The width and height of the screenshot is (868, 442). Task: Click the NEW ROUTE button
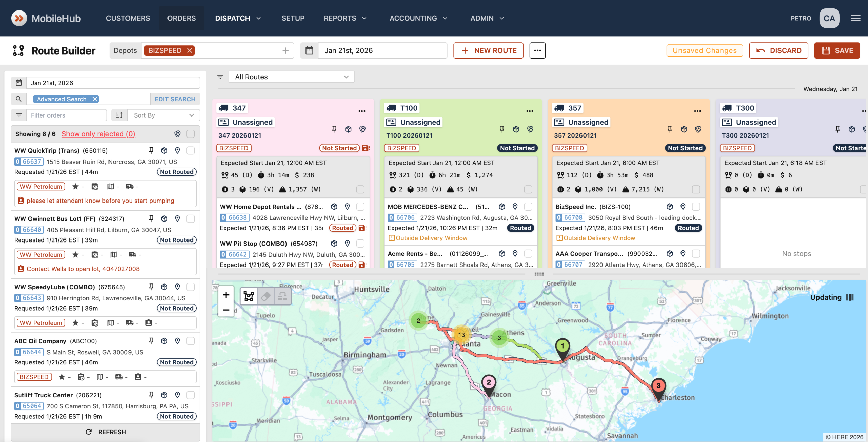click(488, 50)
